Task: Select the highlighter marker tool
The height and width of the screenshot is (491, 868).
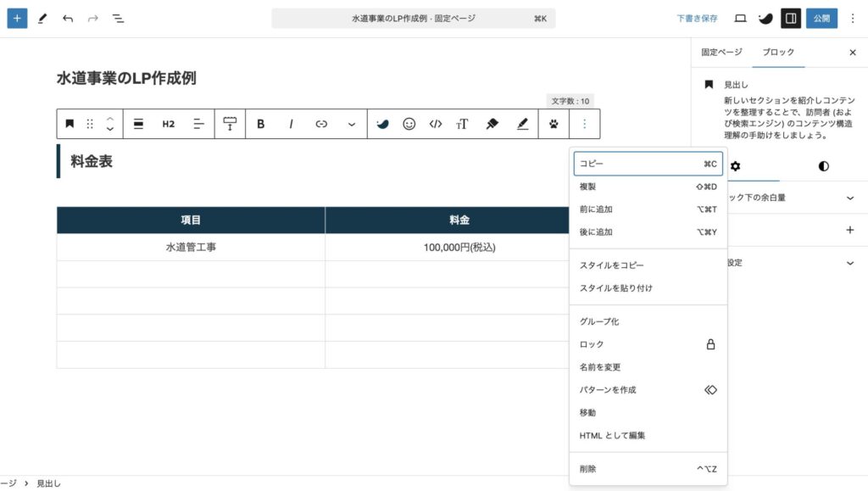Action: point(492,124)
